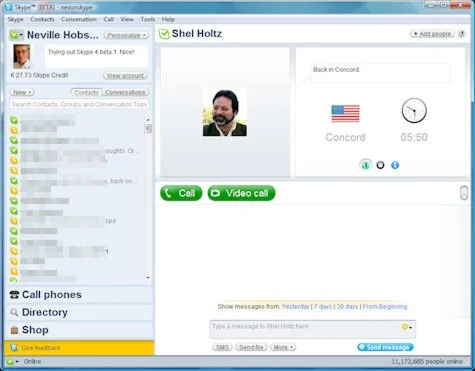The image size is (475, 371).
Task: Select the blue info profile icon
Action: pyautogui.click(x=395, y=165)
